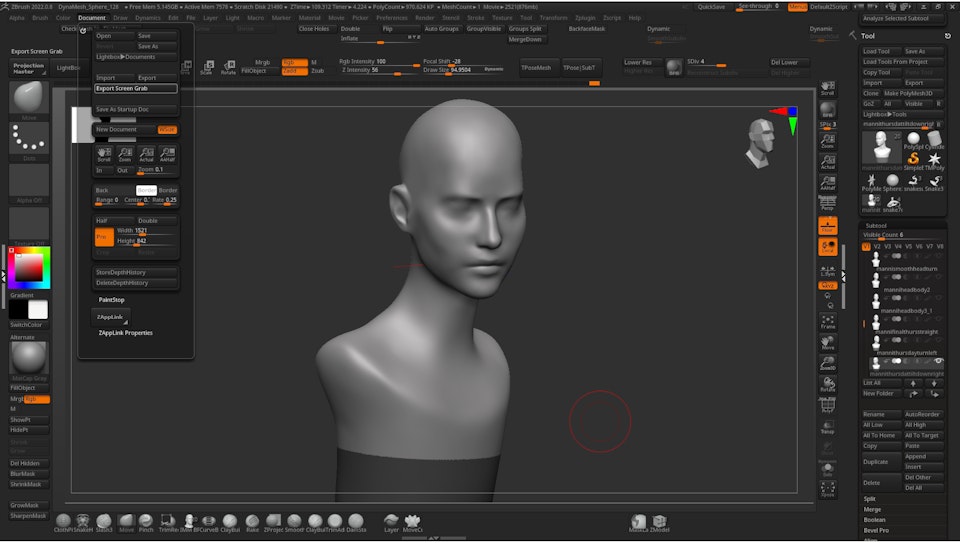Select the Move brush thumbnail
This screenshot has width=960, height=543.
(29, 99)
